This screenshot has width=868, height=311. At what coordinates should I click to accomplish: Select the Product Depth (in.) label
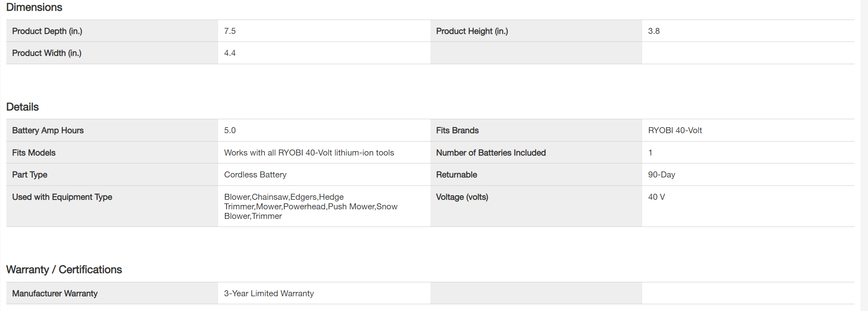click(47, 31)
